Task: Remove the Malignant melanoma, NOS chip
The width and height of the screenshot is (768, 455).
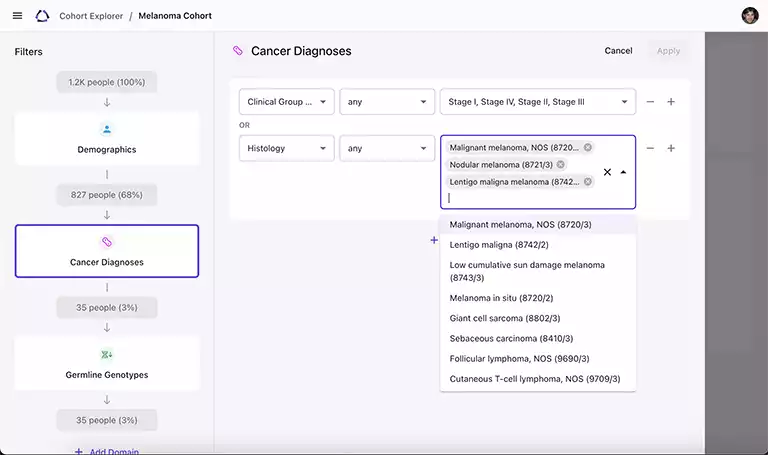Action: tap(588, 147)
